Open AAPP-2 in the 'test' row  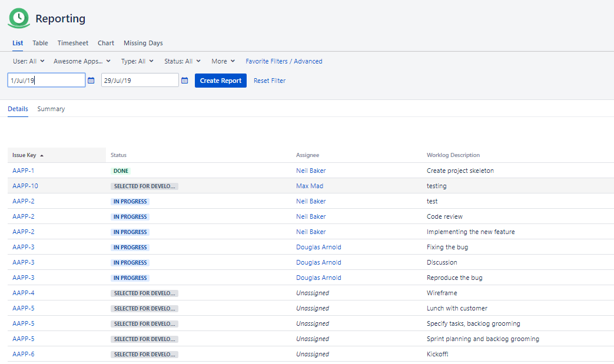[23, 201]
